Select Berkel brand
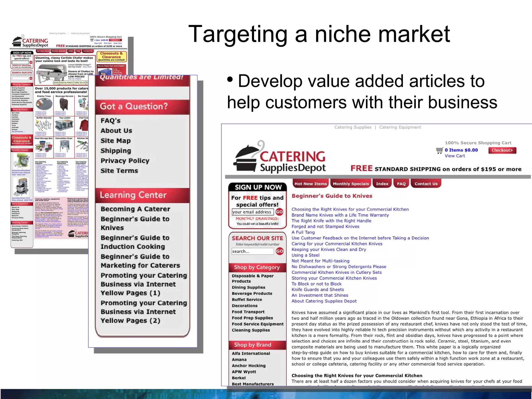This screenshot has width=532, height=399. coord(239,378)
